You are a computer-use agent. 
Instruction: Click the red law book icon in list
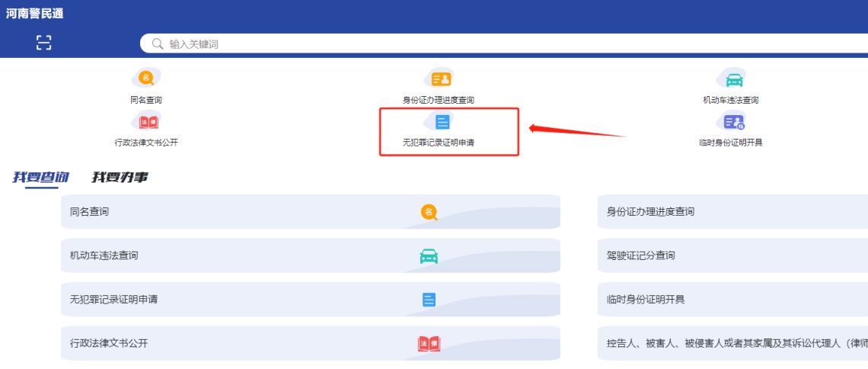429,344
